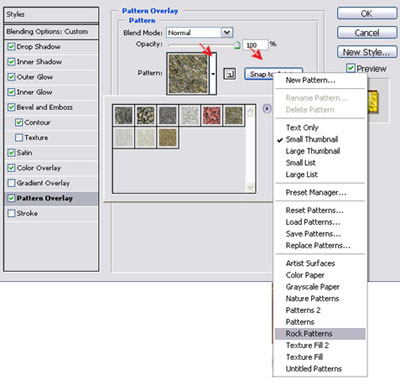Screen dimensions: 400x390
Task: Select the cream textured pattern in the second row
Action: [x=146, y=137]
